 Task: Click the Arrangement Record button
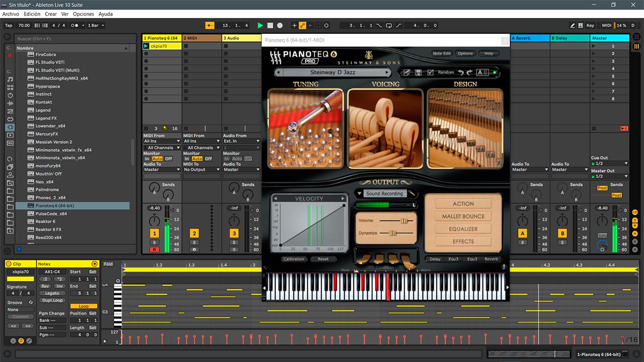tap(280, 25)
